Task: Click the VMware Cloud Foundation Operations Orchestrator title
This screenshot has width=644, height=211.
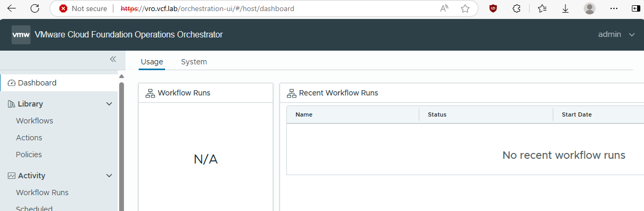Action: [x=129, y=35]
